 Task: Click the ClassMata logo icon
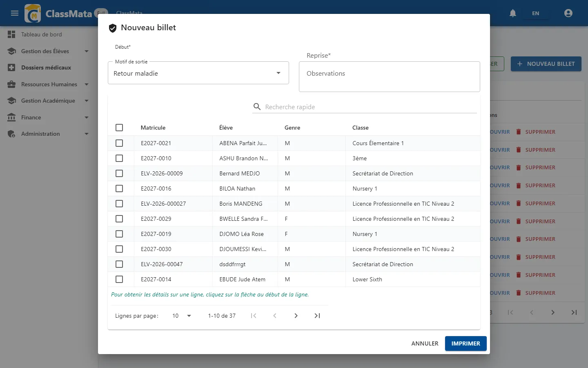(33, 13)
